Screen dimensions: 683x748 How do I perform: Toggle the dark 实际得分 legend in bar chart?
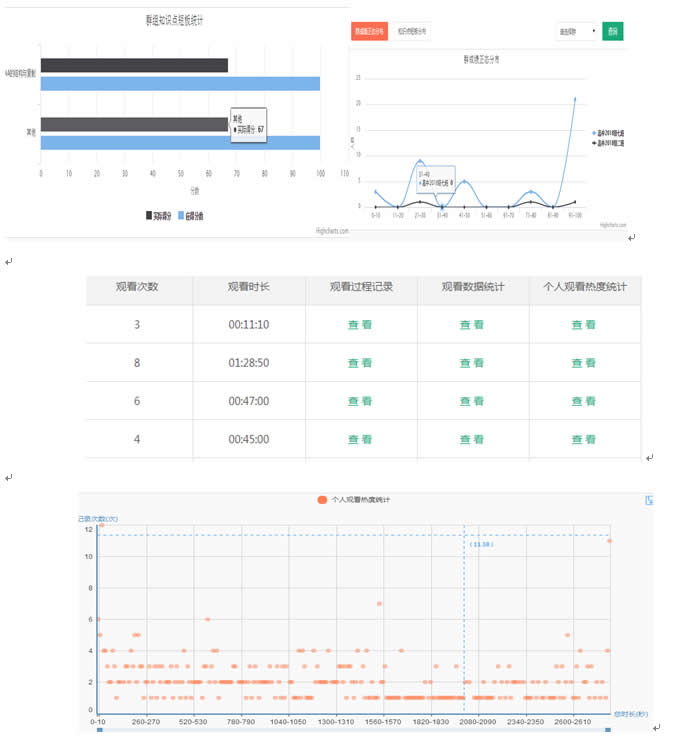[x=158, y=216]
